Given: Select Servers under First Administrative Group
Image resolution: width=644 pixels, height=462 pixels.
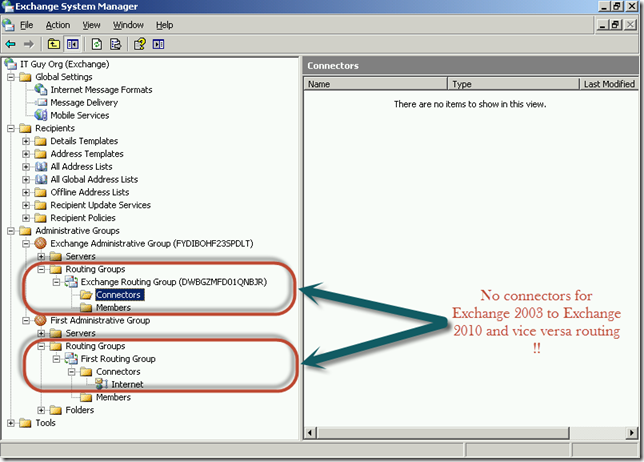Looking at the screenshot, I should click(80, 333).
